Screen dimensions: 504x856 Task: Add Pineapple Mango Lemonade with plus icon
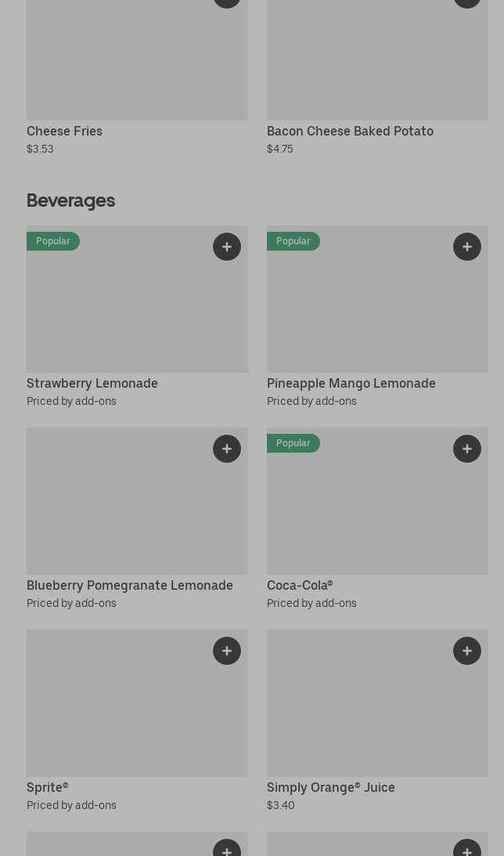coord(467,247)
